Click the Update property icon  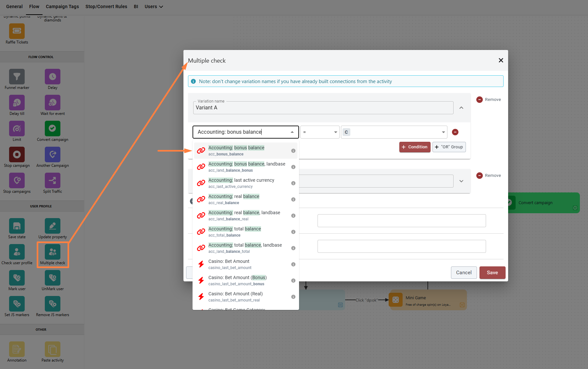point(53,226)
